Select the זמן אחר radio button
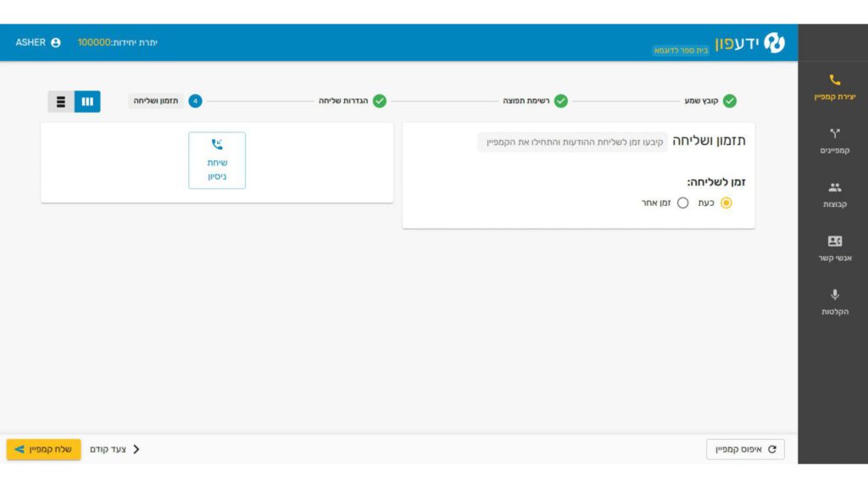 (682, 203)
